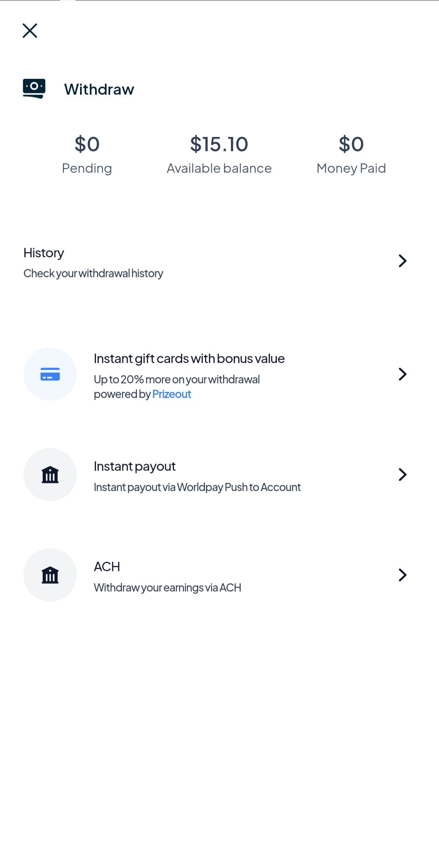Click 'Withdraw your earnings via ACH' text
Image resolution: width=439 pixels, height=868 pixels.
pyautogui.click(x=167, y=588)
